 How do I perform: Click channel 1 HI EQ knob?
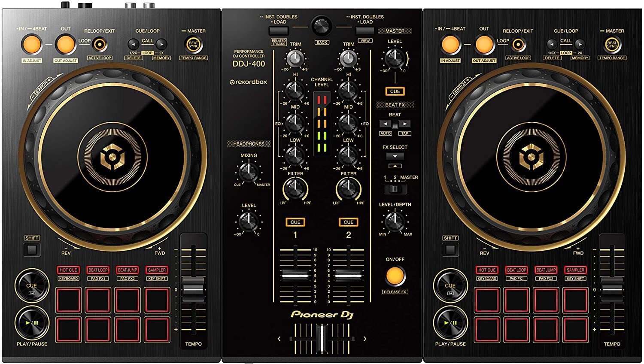click(295, 91)
